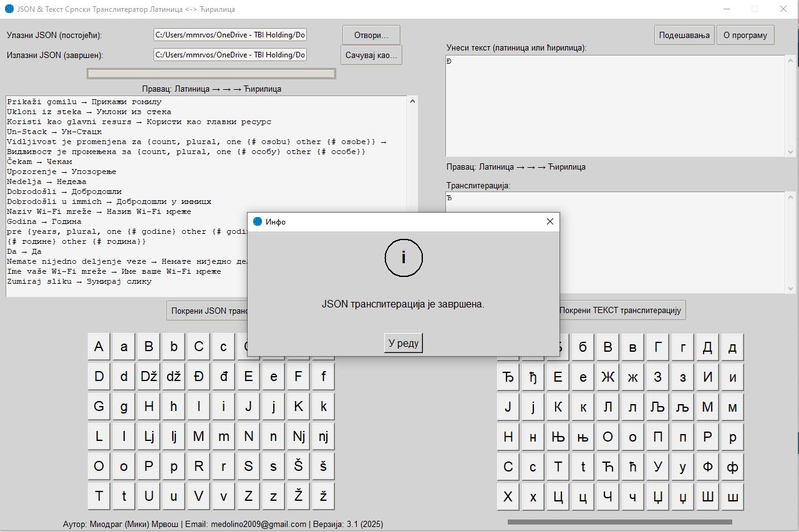Click the Latin "Š" letter key
Image resolution: width=799 pixels, height=532 pixels.
tap(298, 466)
